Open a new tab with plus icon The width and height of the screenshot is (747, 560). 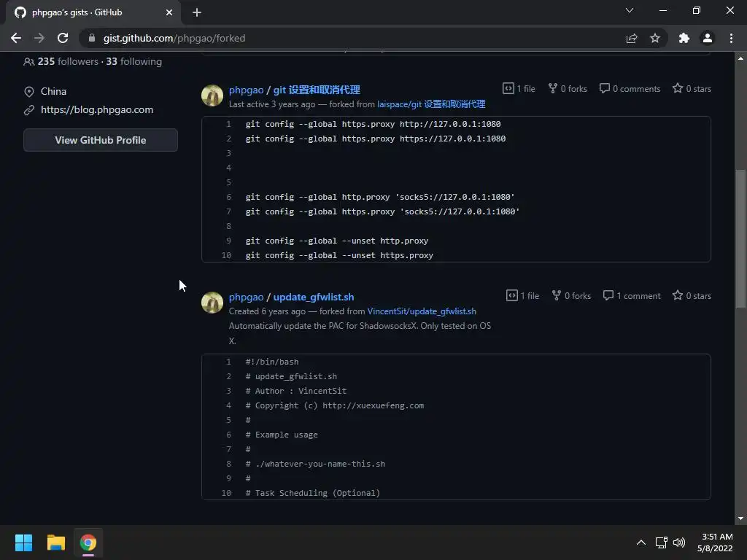click(197, 12)
